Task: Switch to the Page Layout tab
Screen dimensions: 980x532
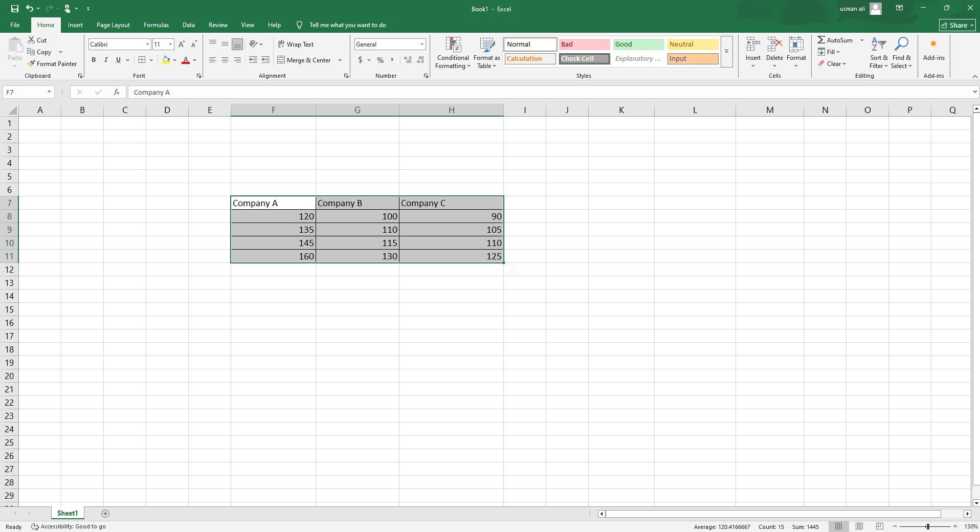Action: click(x=113, y=25)
